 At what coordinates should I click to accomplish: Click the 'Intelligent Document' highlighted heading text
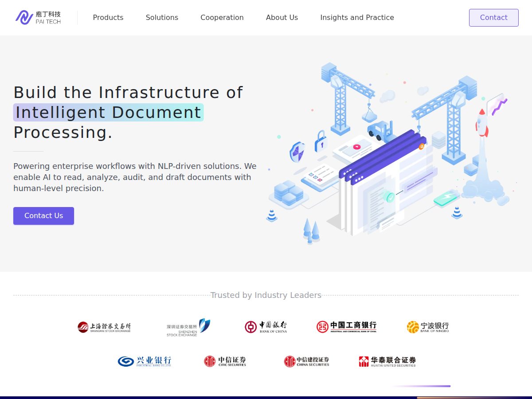pos(108,113)
